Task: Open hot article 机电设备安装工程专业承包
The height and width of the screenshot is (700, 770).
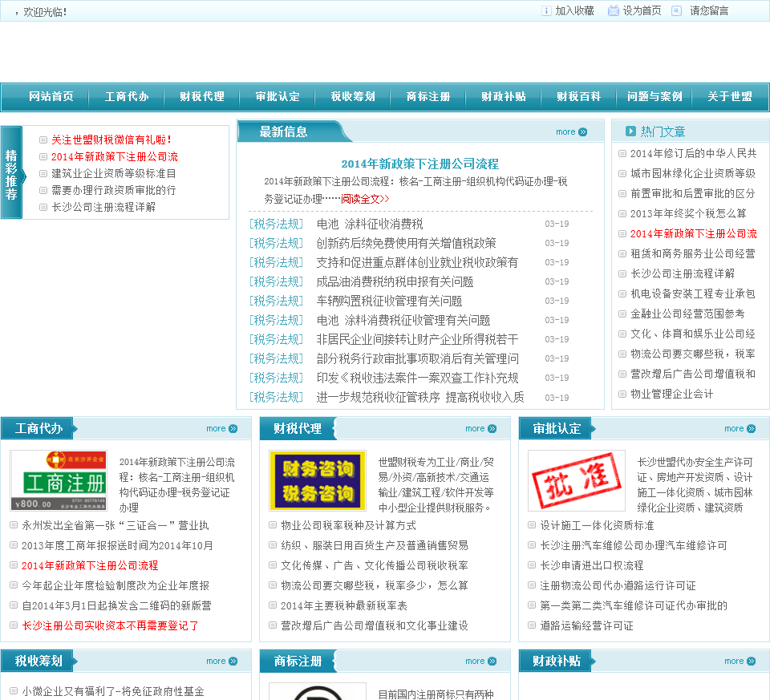Action: [x=692, y=293]
